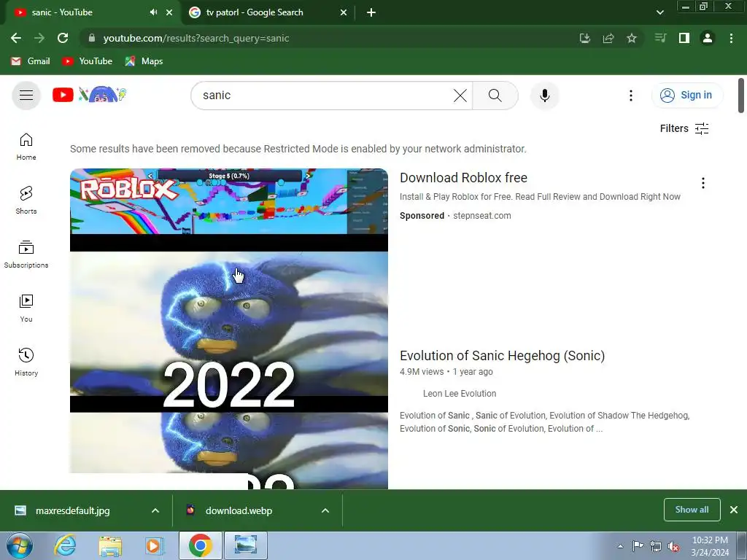Open the Windows Start menu
747x560 pixels.
coord(20,545)
